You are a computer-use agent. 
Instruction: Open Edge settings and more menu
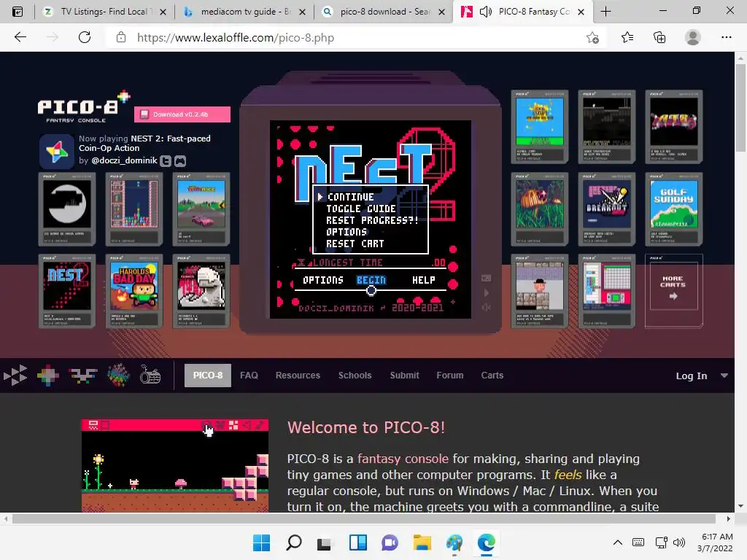726,37
